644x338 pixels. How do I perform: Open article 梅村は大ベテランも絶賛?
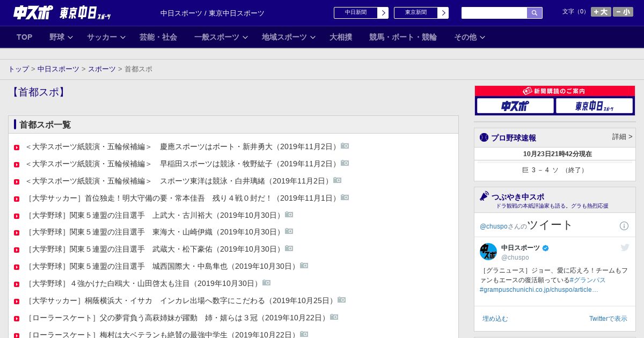(162, 335)
